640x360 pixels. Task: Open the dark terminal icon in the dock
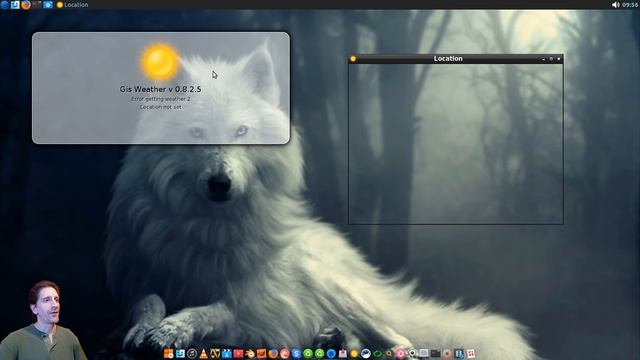point(436,353)
